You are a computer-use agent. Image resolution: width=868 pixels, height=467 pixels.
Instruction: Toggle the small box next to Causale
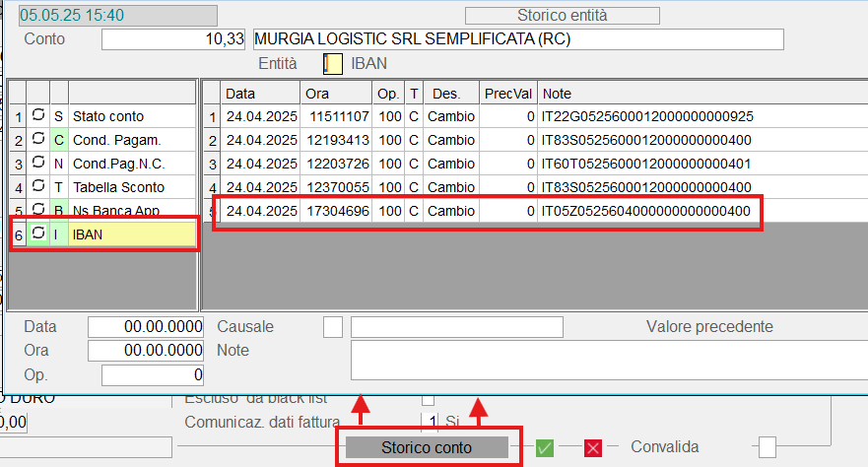tap(333, 326)
